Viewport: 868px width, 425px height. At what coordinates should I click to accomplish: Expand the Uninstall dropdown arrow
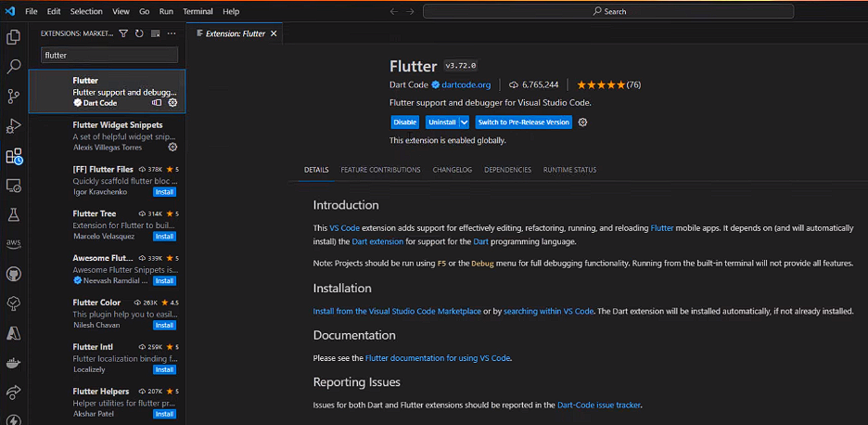(x=465, y=122)
